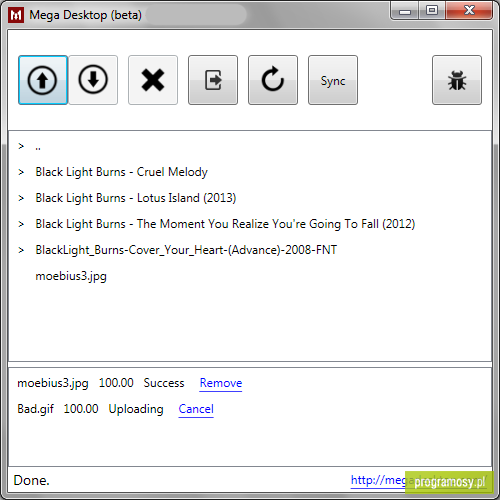Click 100.00 progress value for Bad.gif

click(x=81, y=409)
